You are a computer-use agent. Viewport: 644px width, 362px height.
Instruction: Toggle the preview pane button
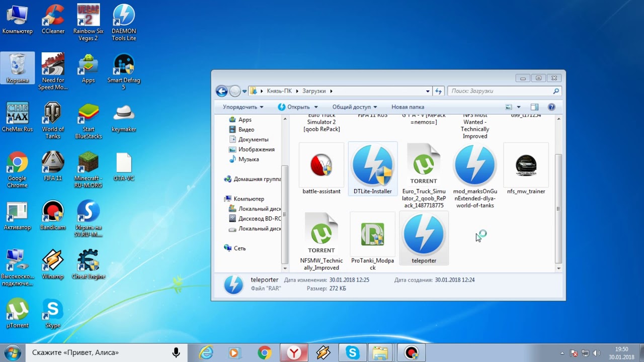(x=534, y=107)
